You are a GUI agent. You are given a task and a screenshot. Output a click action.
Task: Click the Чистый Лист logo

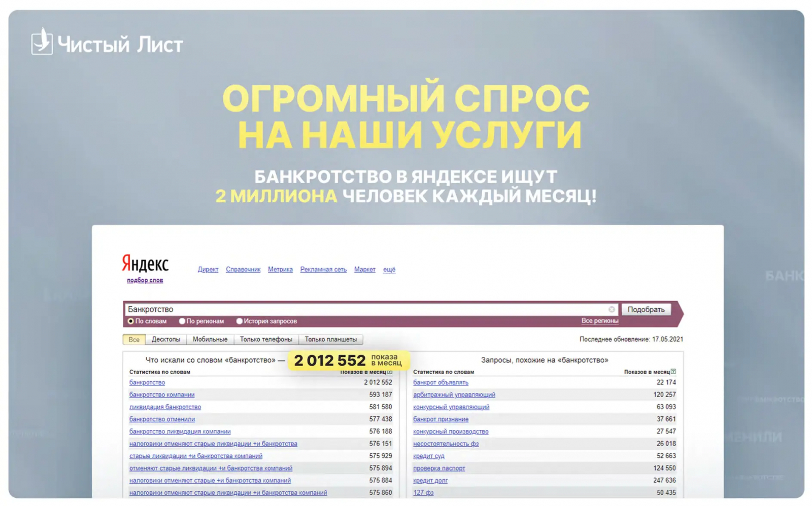107,42
